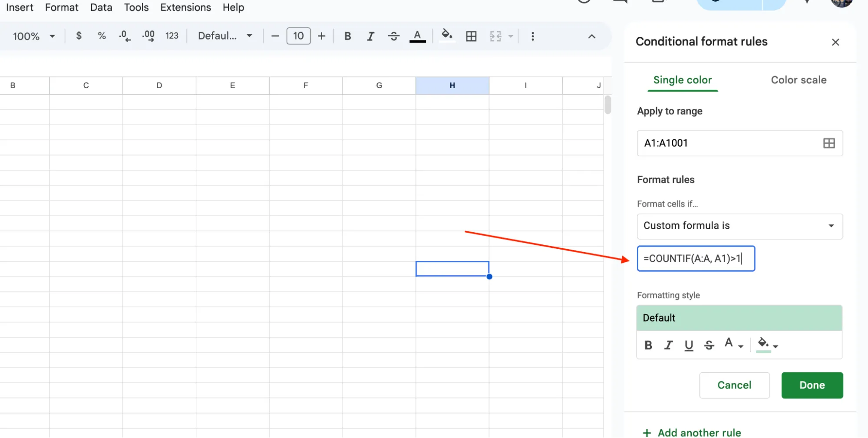868x438 pixels.
Task: Expand the merge cells dropdown arrow
Action: 511,36
